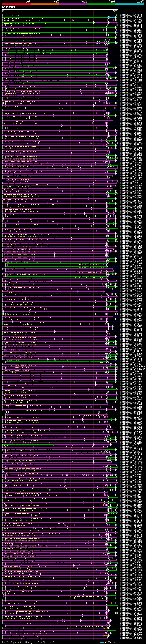Click the purple ~60% identity legend bar
Screen dimensions: 146x644
pos(73,4)
